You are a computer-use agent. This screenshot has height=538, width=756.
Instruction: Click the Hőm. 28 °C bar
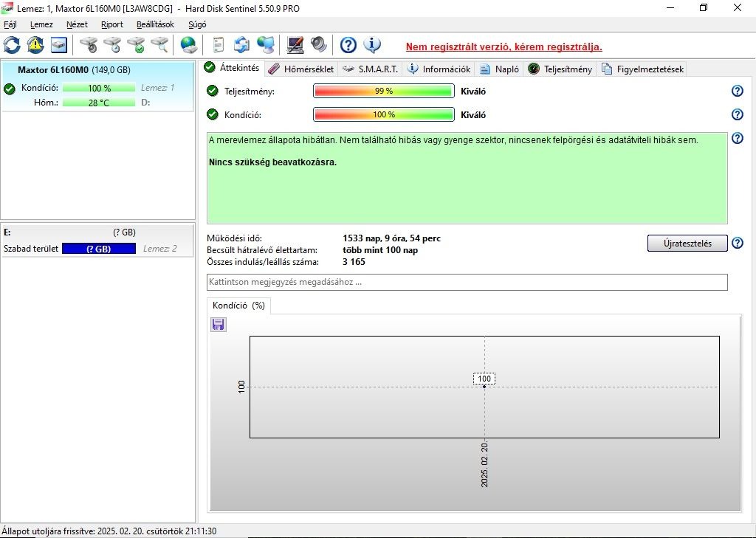pyautogui.click(x=99, y=102)
